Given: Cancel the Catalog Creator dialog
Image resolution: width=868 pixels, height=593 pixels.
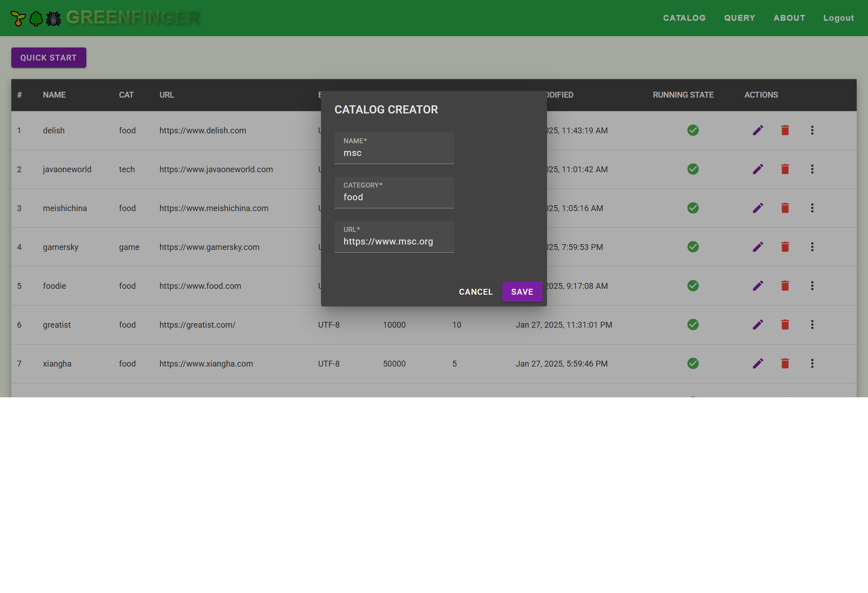Looking at the screenshot, I should (476, 292).
